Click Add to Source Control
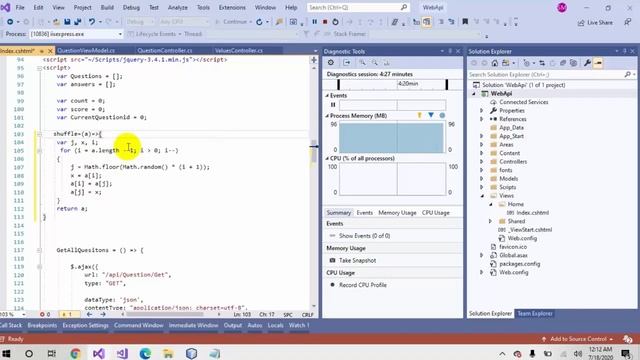Image resolution: width=640 pixels, height=360 pixels. click(578, 339)
